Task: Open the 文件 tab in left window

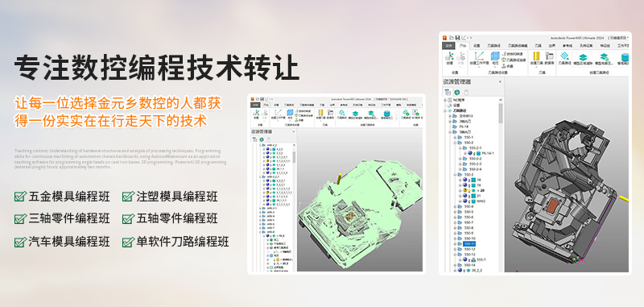Action: tap(255, 106)
